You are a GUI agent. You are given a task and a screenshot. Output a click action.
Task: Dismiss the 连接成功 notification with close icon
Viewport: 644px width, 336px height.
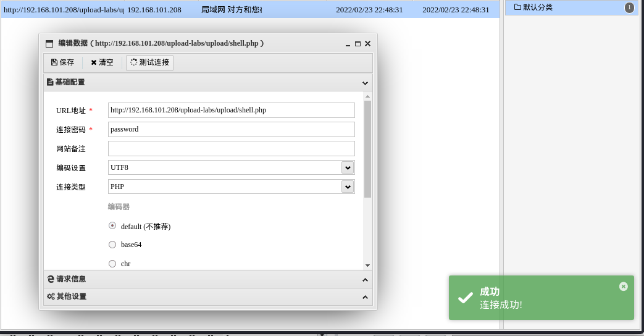(x=624, y=287)
